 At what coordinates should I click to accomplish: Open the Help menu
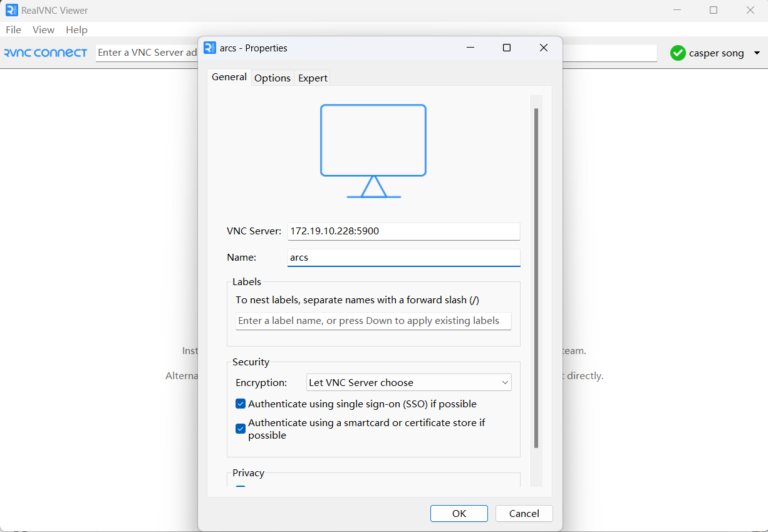coord(76,29)
